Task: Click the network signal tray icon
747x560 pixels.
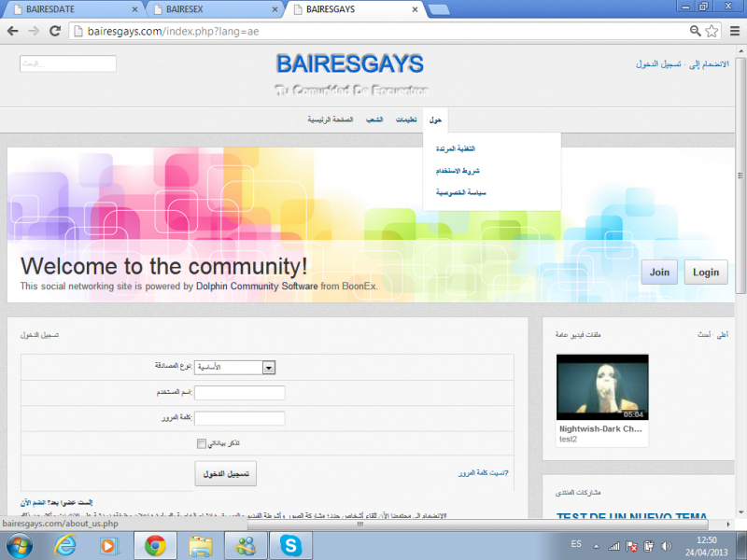Action: click(x=614, y=546)
